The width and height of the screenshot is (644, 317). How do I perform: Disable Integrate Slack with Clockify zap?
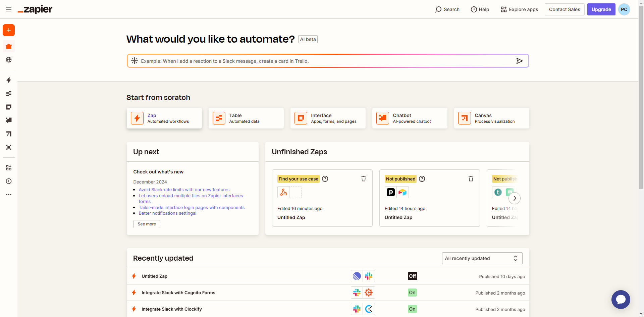(x=412, y=309)
